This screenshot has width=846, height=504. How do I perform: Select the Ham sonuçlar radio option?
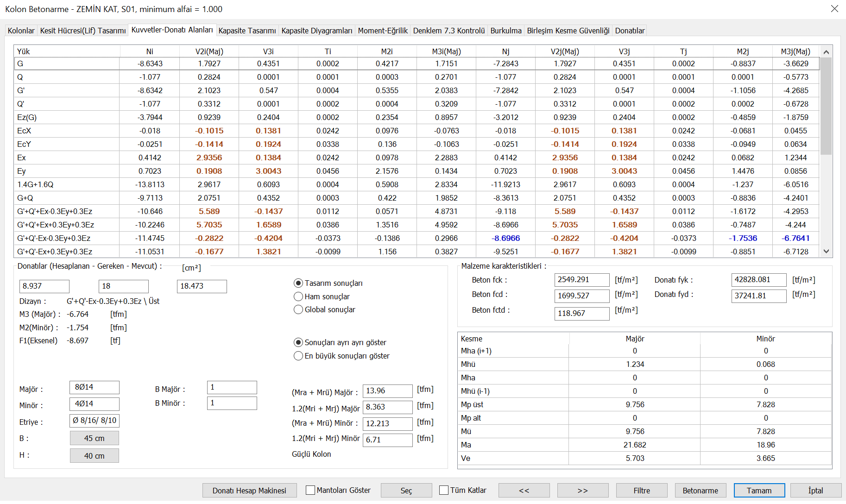coord(298,296)
